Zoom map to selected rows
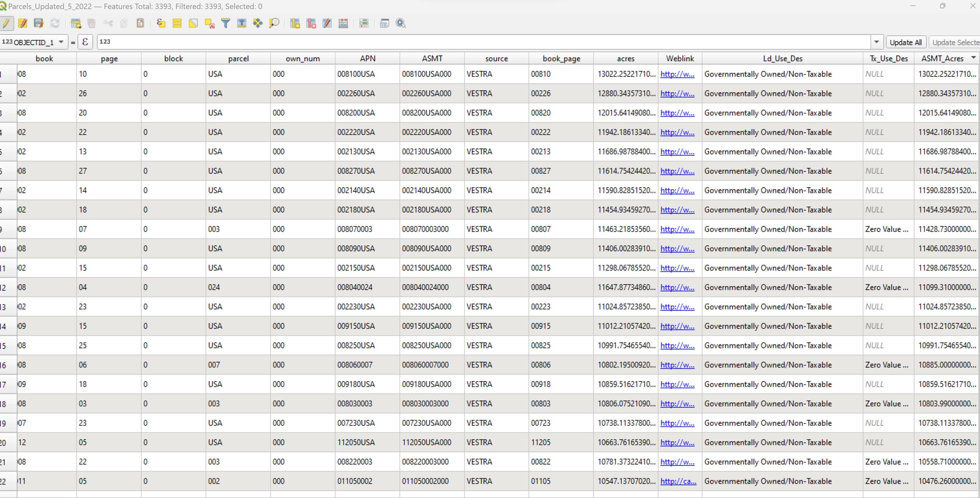The height and width of the screenshot is (498, 980). 274,23
